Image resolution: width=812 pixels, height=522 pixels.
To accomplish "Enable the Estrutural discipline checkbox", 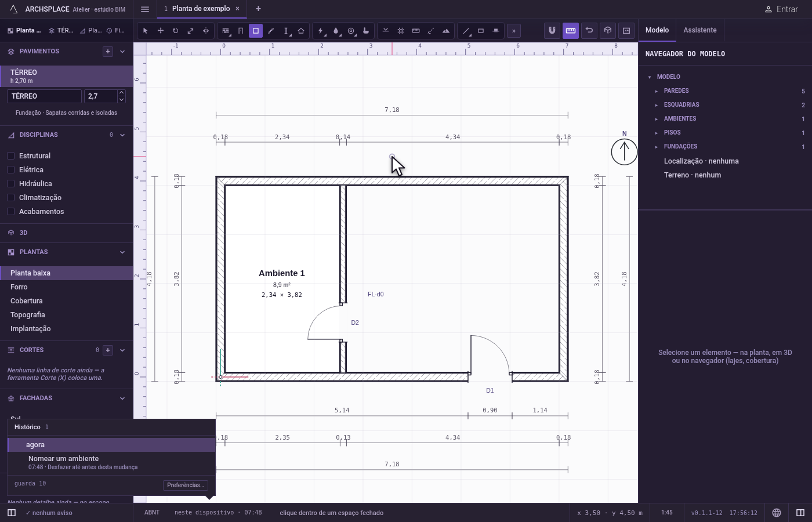I will tap(10, 156).
